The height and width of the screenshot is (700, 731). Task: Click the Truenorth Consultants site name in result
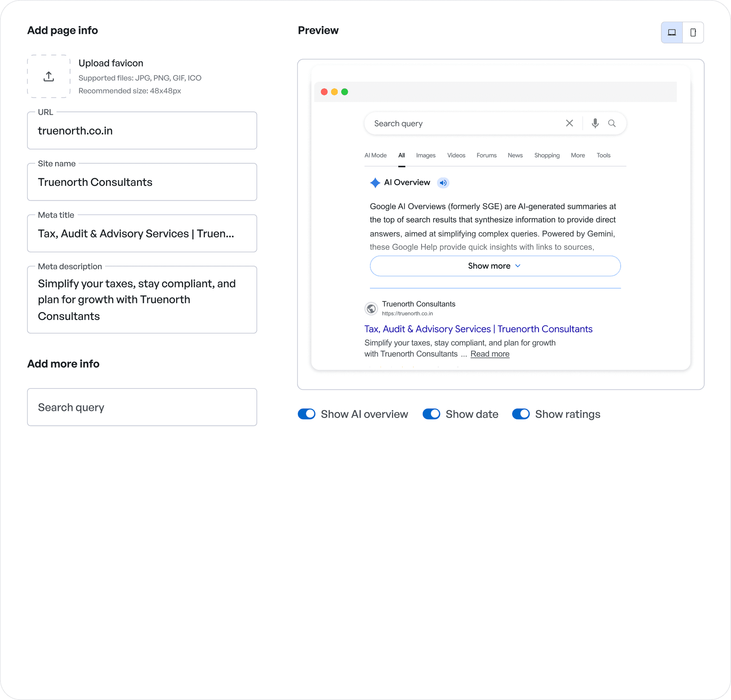[x=419, y=304]
